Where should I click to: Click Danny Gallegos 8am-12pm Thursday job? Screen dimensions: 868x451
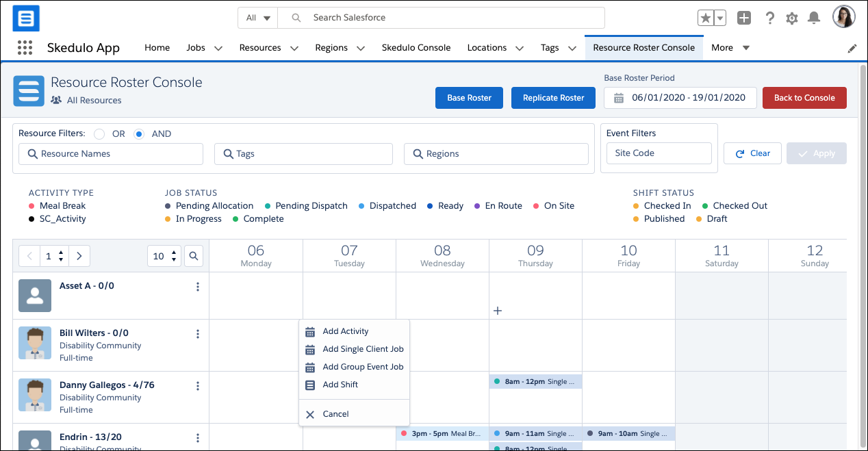tap(535, 382)
